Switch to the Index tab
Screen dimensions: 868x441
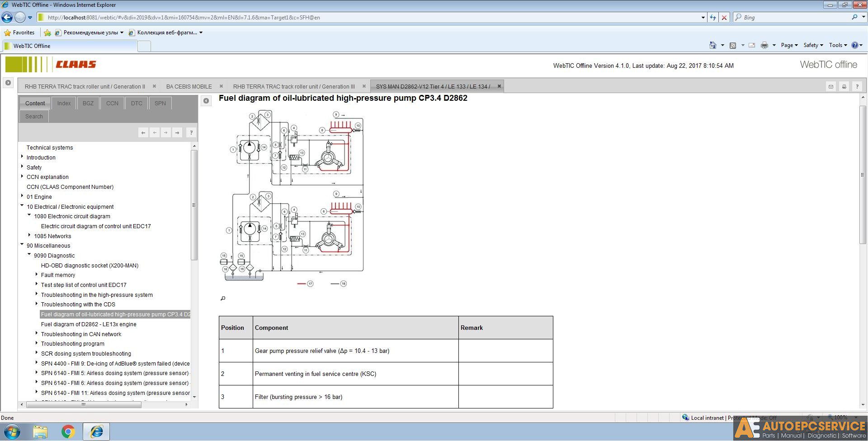coord(64,103)
